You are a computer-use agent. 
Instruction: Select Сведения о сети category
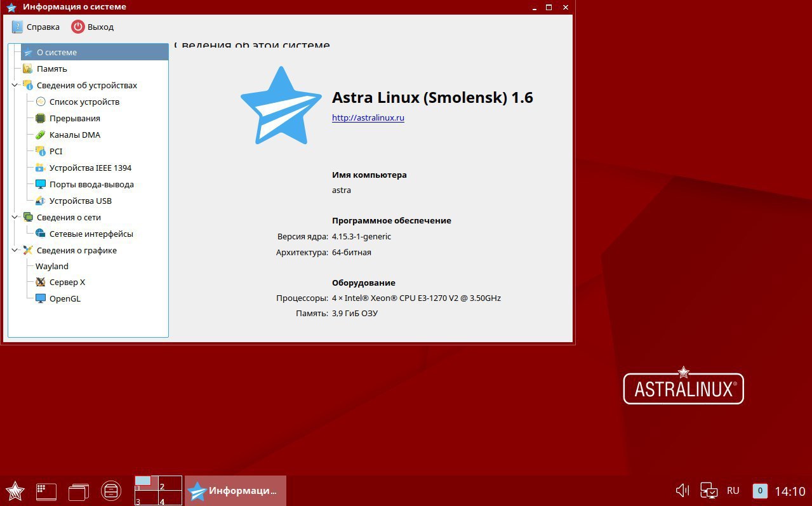pos(69,218)
